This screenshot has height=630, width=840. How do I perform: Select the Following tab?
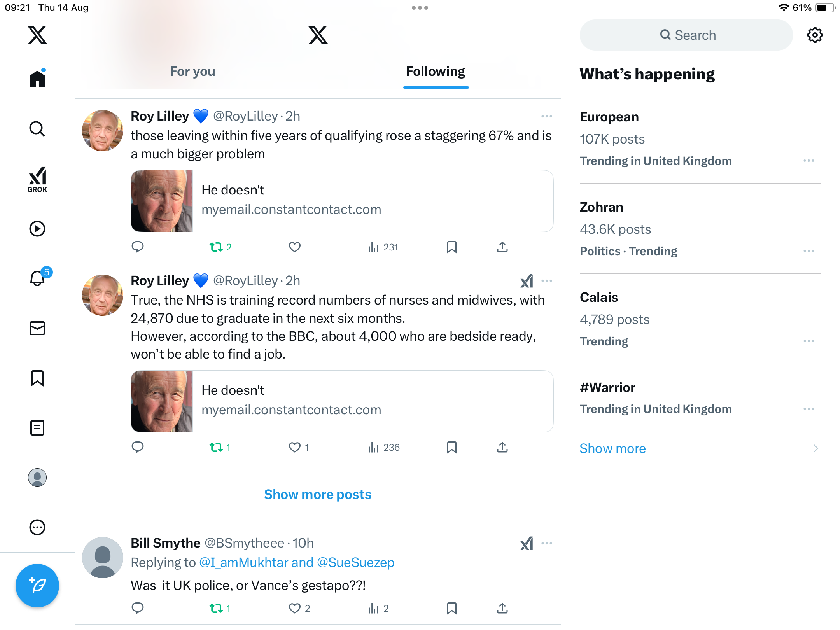(436, 72)
